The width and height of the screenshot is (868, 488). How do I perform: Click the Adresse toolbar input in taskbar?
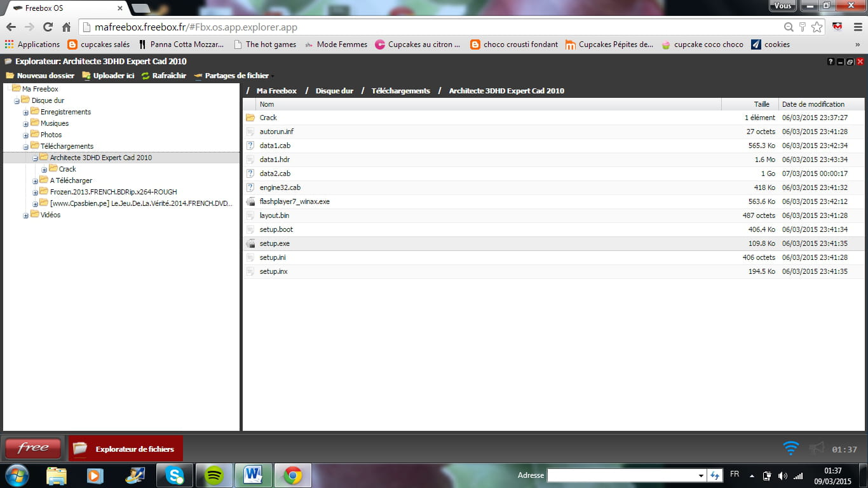[621, 475]
